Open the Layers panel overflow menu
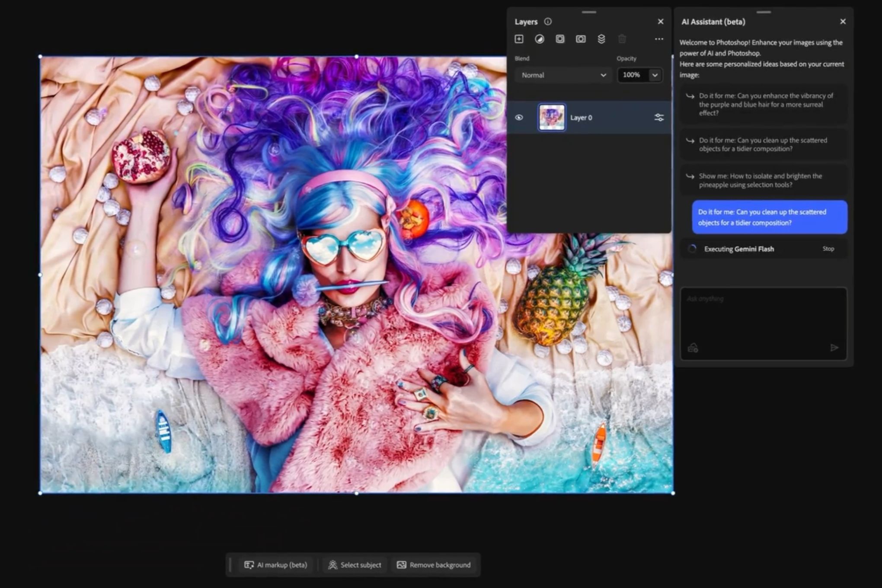This screenshot has height=588, width=882. tap(658, 39)
